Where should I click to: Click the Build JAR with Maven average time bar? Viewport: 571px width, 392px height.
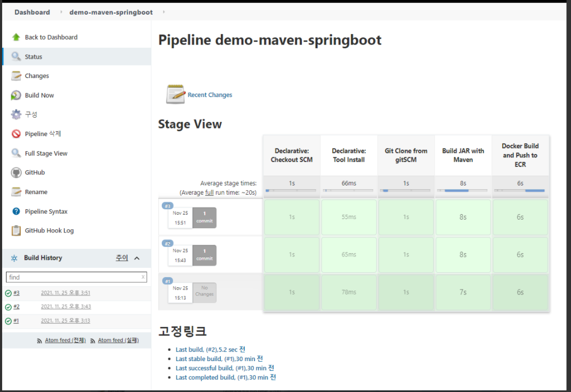[x=463, y=190]
